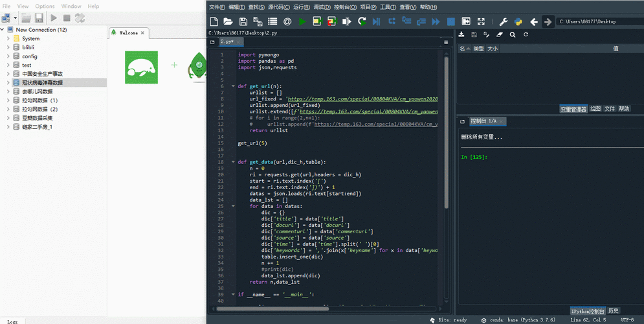Expand the blibli database node

[8, 47]
